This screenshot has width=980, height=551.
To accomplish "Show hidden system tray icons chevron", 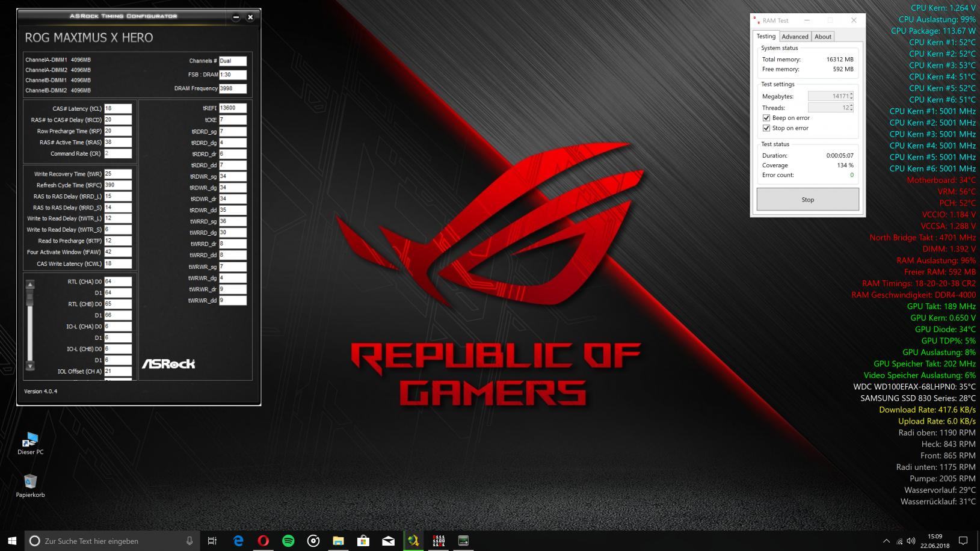I will [x=886, y=541].
